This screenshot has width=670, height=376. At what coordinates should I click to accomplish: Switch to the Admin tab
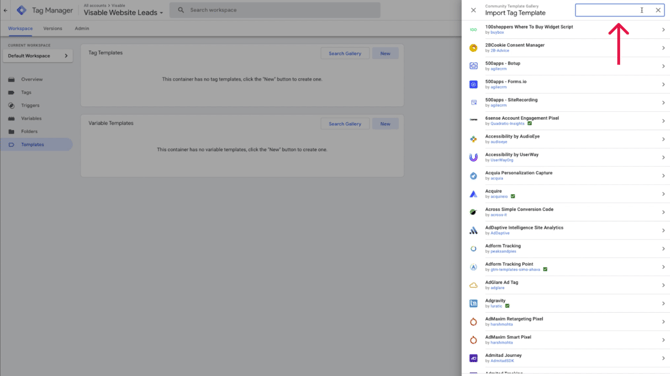(82, 28)
